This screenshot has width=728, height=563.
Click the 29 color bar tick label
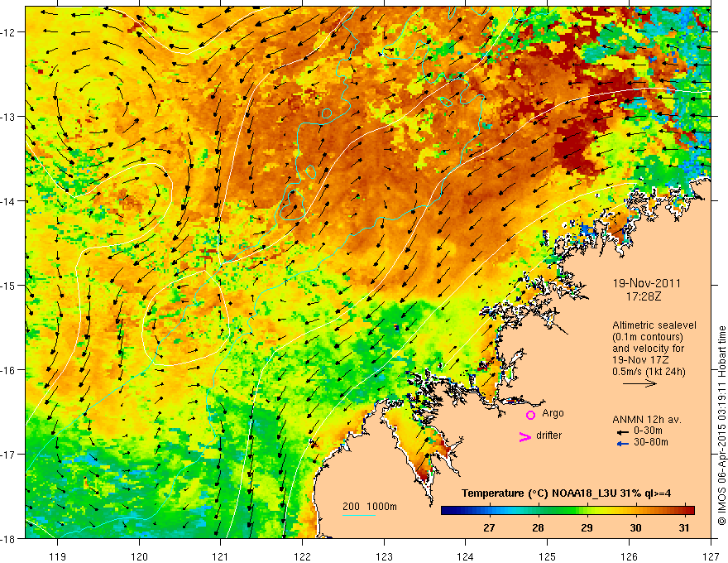coord(587,527)
